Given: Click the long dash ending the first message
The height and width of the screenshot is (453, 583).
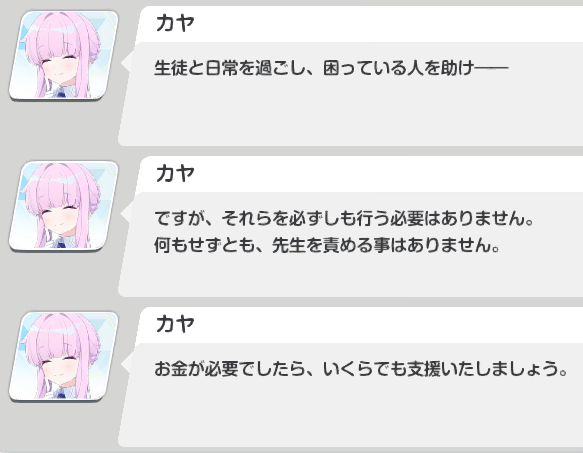Looking at the screenshot, I should pyautogui.click(x=492, y=68).
